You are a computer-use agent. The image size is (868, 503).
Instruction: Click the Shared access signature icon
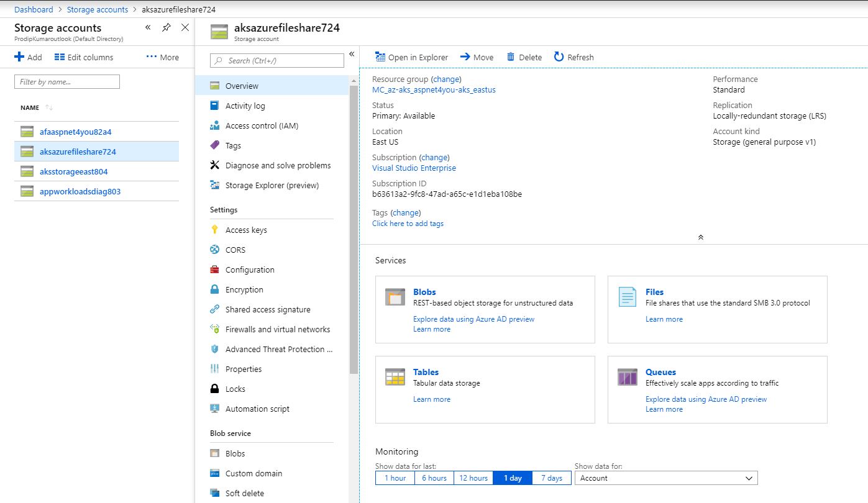[214, 309]
